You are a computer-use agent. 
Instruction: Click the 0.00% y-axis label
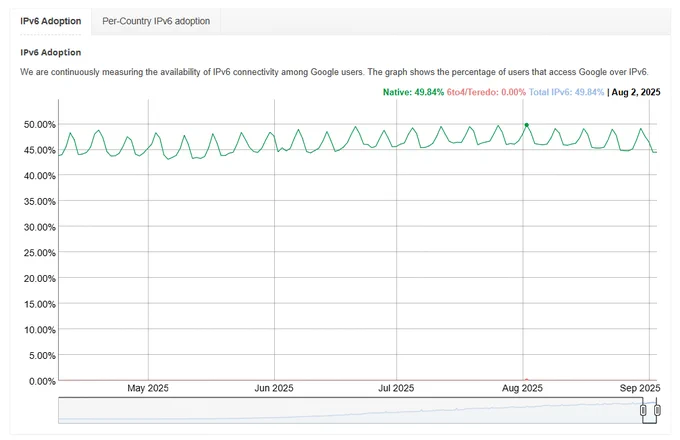click(42, 381)
